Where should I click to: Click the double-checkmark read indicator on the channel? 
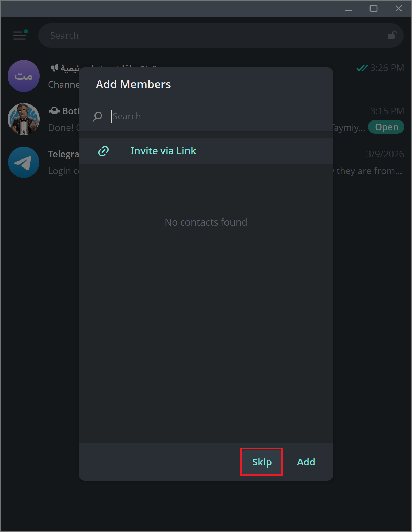click(x=363, y=68)
